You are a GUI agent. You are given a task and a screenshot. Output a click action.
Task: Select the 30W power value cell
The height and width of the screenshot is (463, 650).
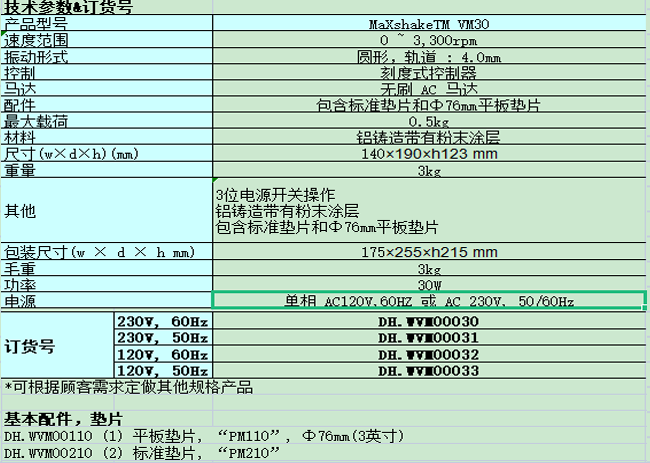pos(429,284)
